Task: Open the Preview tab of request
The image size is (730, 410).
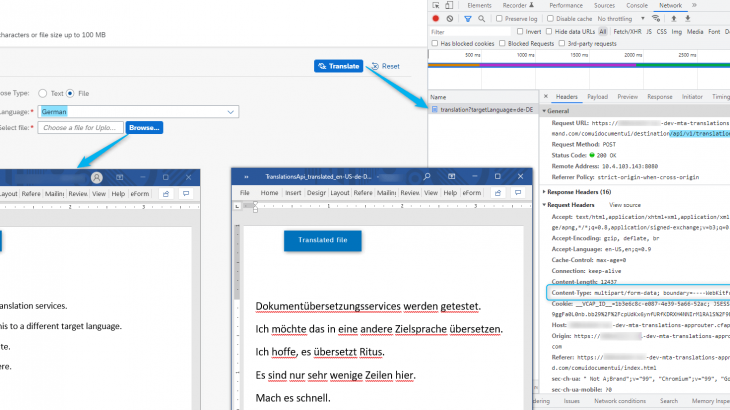Action: point(627,97)
